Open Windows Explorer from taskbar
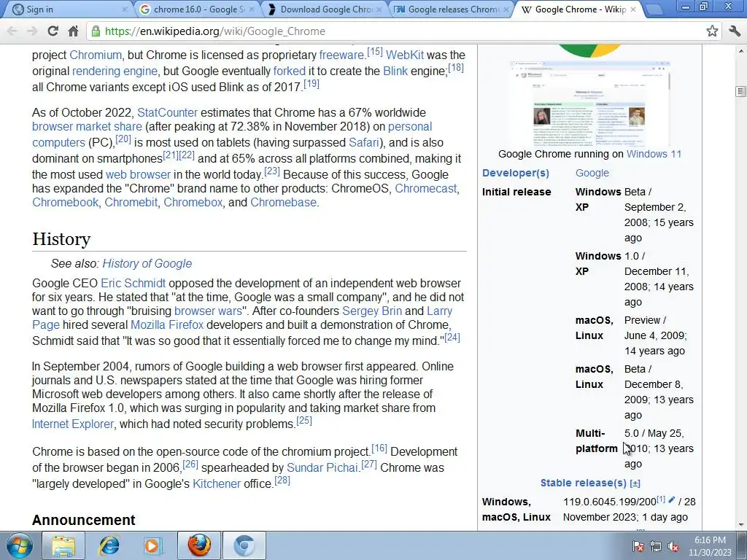Image resolution: width=747 pixels, height=560 pixels. 63,545
